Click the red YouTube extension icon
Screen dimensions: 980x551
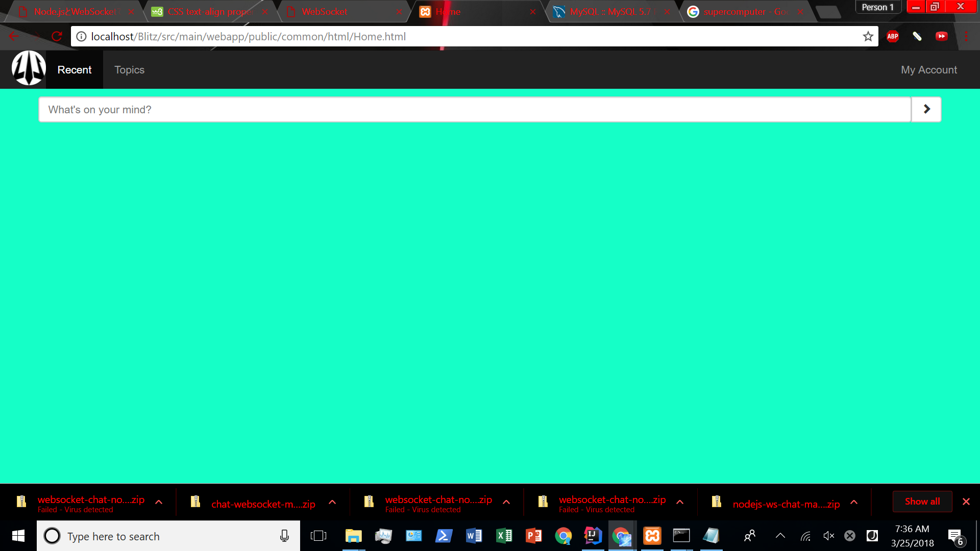tap(941, 36)
